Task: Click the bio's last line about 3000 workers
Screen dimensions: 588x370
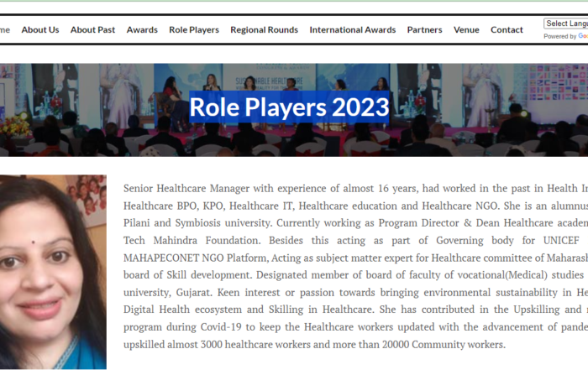Action: coord(315,345)
